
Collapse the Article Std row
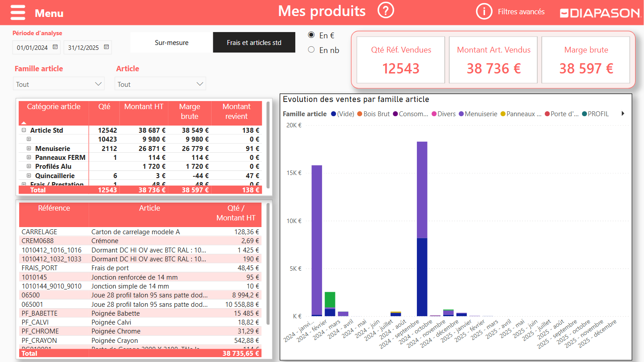pos(24,130)
